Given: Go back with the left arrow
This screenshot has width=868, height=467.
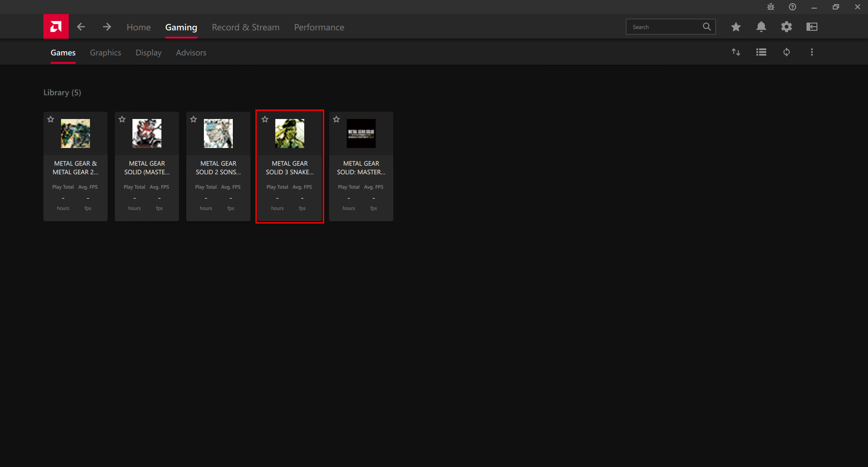Looking at the screenshot, I should (x=81, y=27).
